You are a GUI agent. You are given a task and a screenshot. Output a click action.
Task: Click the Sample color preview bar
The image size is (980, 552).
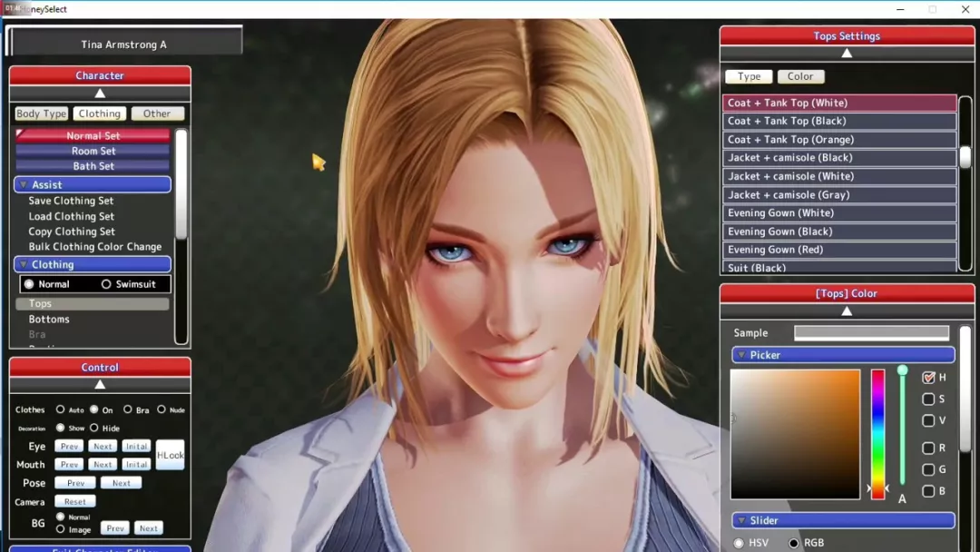click(871, 332)
